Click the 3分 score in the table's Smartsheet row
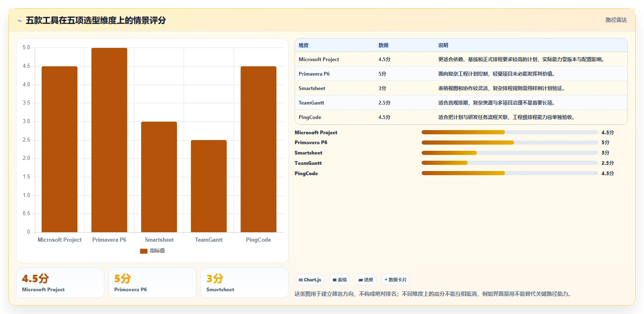The image size is (644, 314). pyautogui.click(x=382, y=88)
